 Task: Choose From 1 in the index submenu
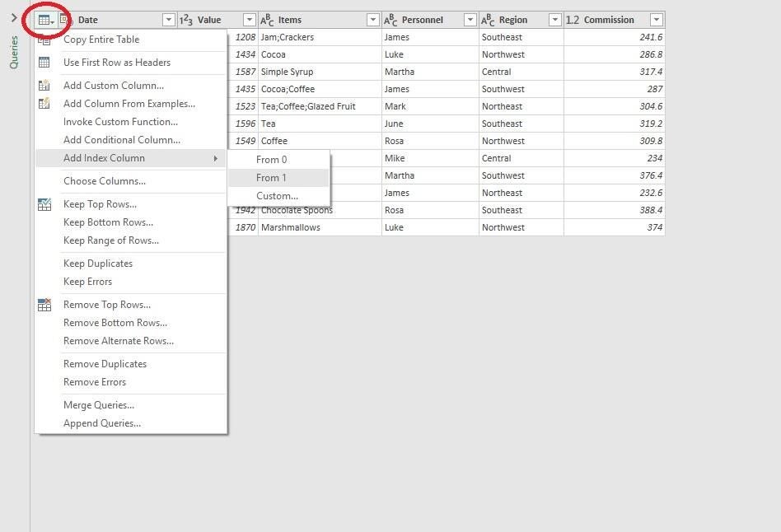tap(272, 177)
